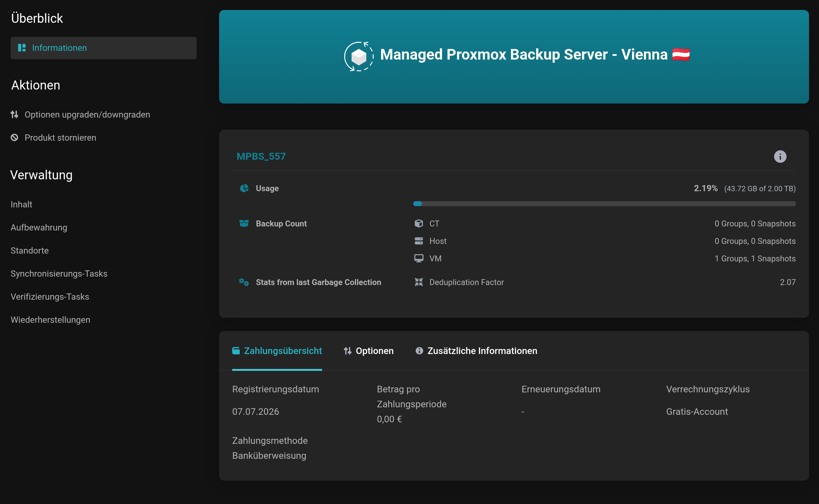Click the Garbage Collection gears icon
Image resolution: width=819 pixels, height=504 pixels.
click(x=244, y=282)
